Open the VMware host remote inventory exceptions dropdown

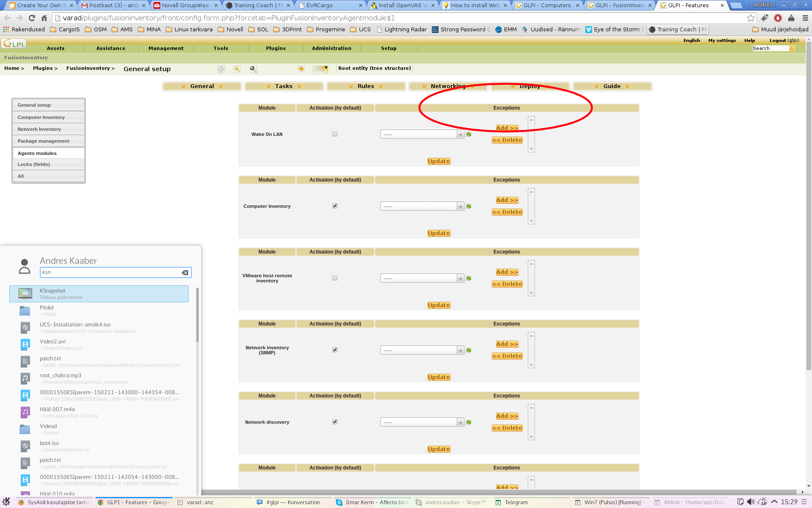(x=422, y=278)
